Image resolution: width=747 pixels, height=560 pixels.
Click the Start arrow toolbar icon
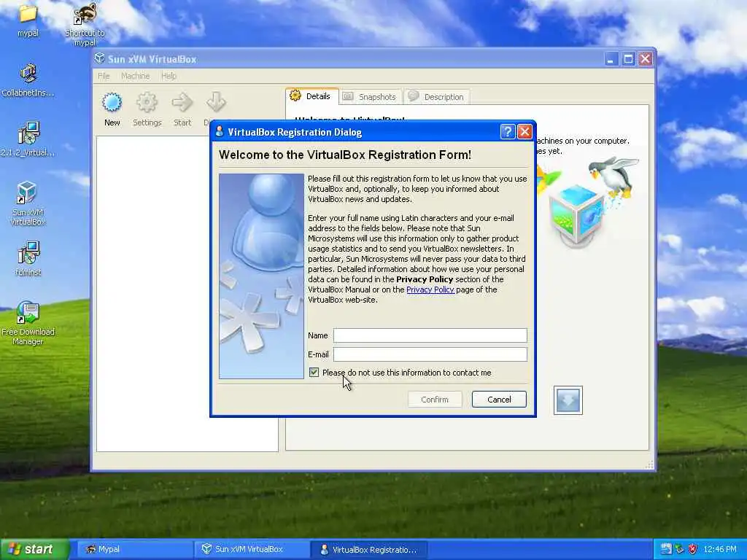[182, 109]
